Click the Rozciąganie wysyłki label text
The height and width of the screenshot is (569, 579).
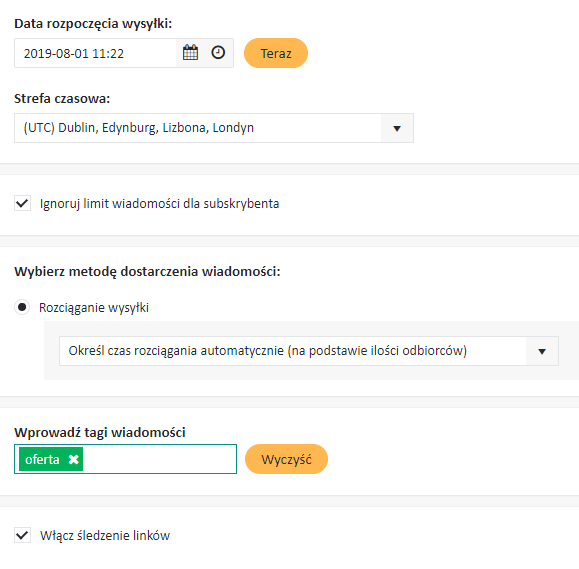click(94, 308)
